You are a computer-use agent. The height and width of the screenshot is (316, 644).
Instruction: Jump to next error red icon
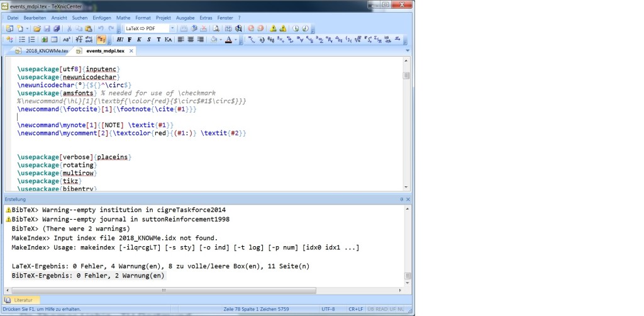pyautogui.click(x=251, y=28)
